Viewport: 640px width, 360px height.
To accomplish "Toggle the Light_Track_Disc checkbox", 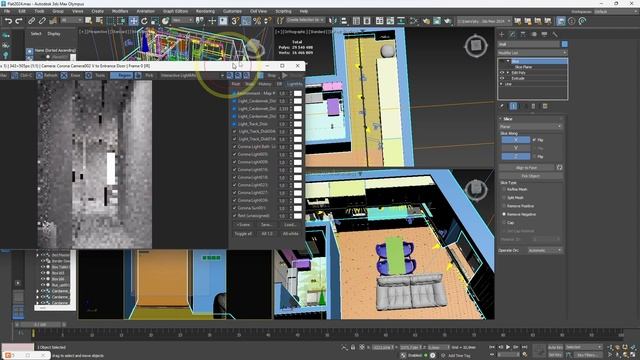I will tap(234, 124).
